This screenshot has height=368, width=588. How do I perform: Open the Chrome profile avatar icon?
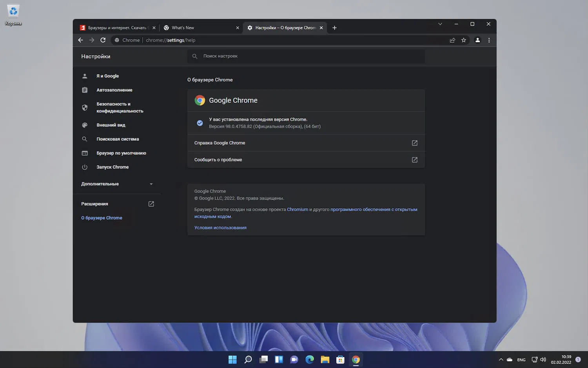[477, 40]
